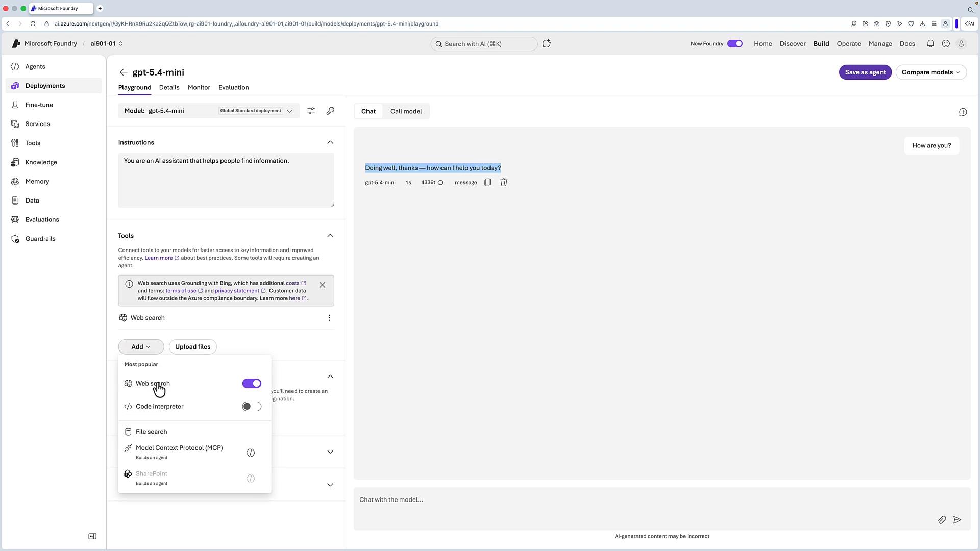Screen dimensions: 980x551
Task: Expand the model deployment dropdown
Action: tap(289, 111)
